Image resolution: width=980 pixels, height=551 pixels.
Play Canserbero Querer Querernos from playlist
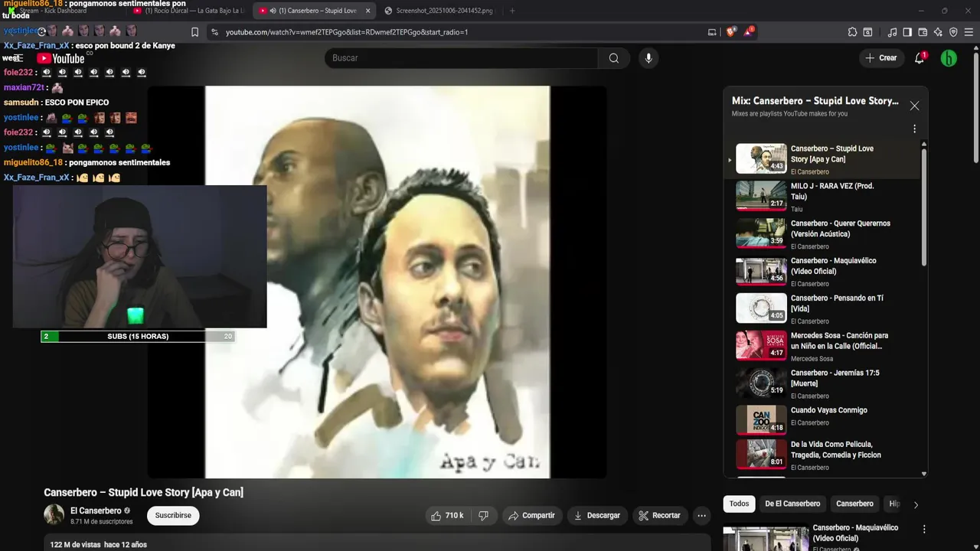click(823, 233)
